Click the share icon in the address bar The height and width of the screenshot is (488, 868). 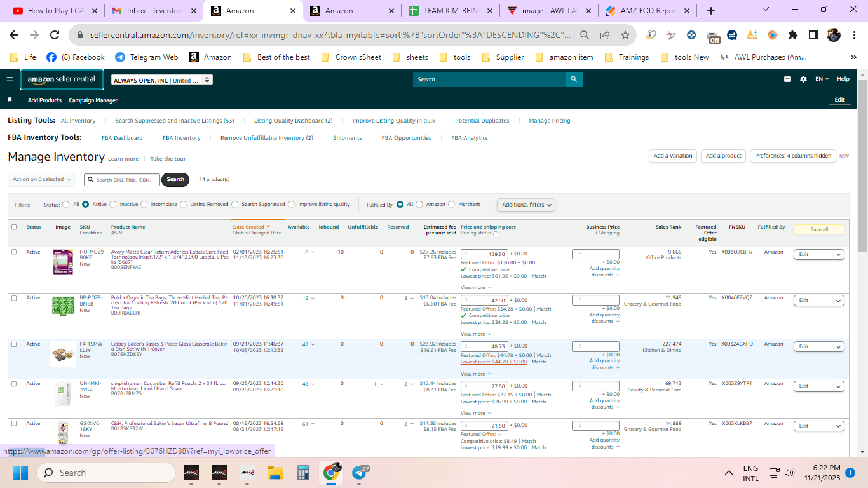point(605,35)
